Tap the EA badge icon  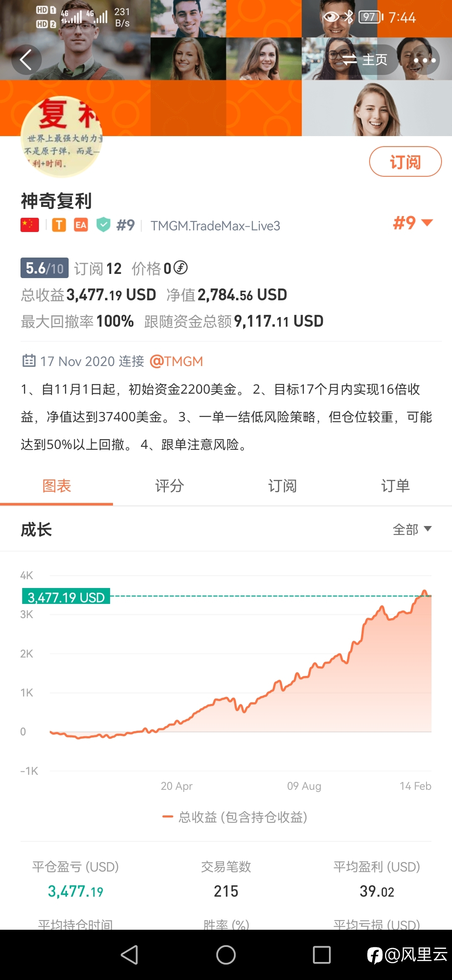[81, 225]
